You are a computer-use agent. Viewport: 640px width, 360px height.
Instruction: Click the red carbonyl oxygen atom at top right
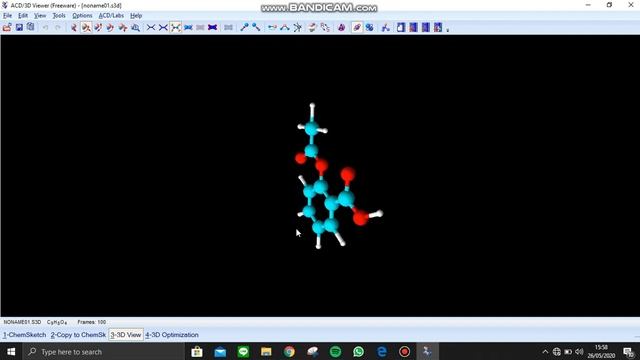[348, 174]
